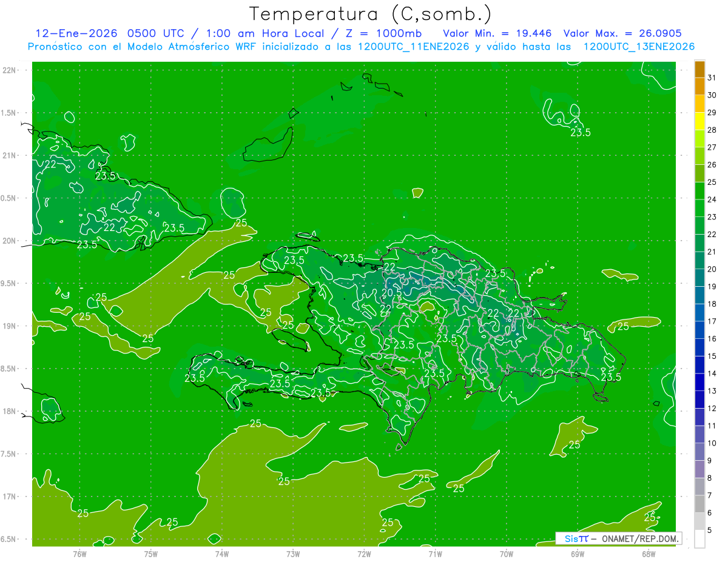Click the latitude label '22N'
The image size is (728, 562).
pos(9,70)
